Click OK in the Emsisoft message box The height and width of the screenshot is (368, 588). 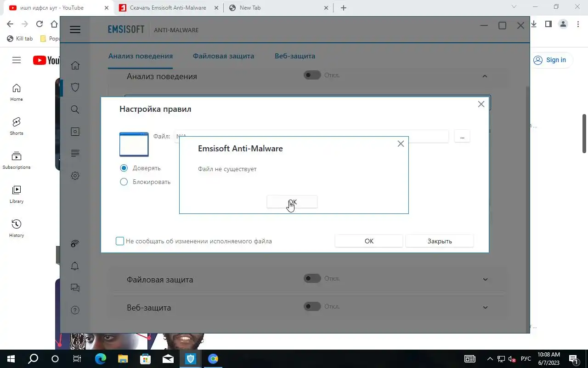[x=292, y=202]
